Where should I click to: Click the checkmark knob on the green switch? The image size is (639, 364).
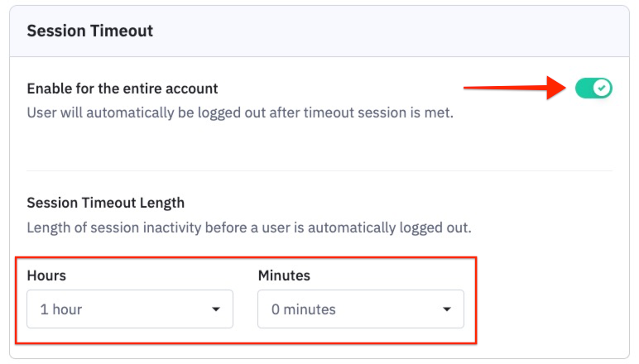tap(603, 88)
